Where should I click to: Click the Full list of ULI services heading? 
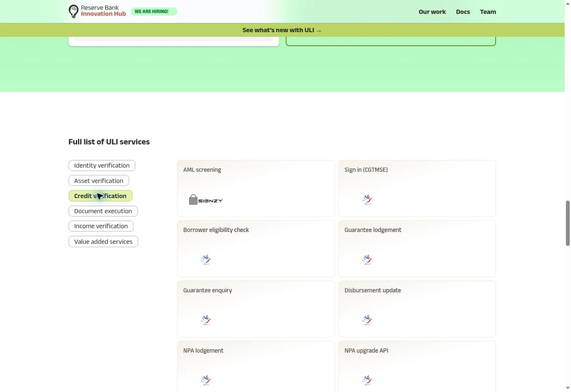109,142
